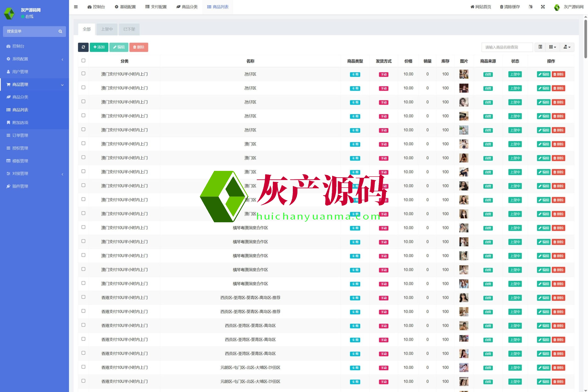
Task: Tick the checkbox of the first product row
Action: [x=83, y=73]
